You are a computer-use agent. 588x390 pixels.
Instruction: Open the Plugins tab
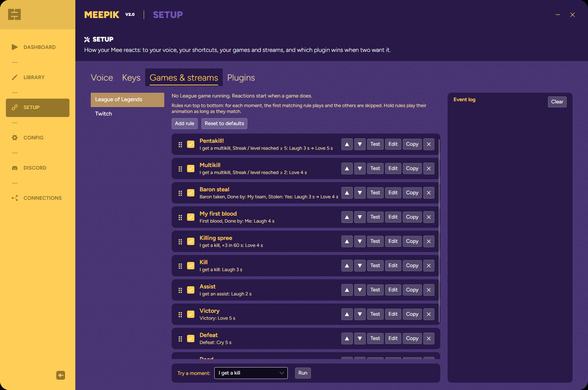pyautogui.click(x=241, y=78)
